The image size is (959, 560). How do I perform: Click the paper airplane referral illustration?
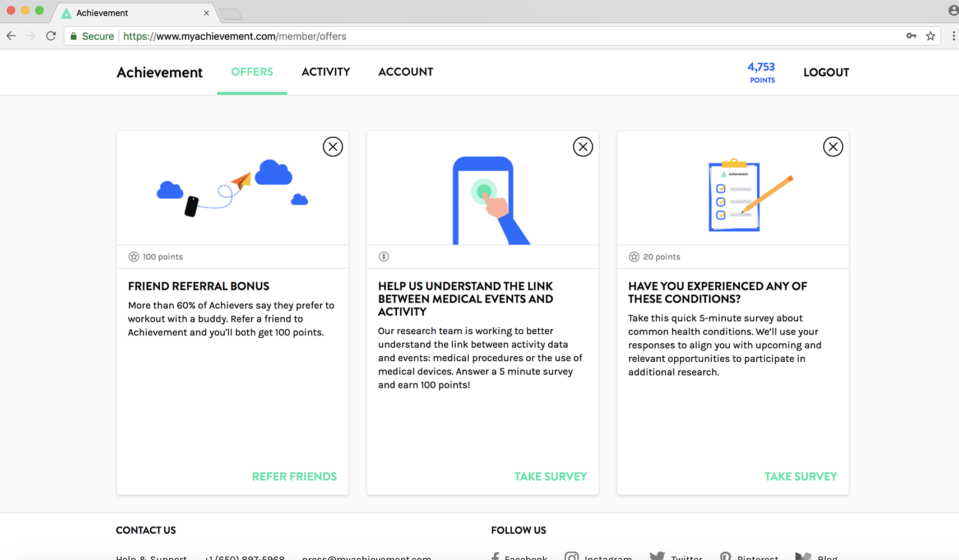[233, 189]
